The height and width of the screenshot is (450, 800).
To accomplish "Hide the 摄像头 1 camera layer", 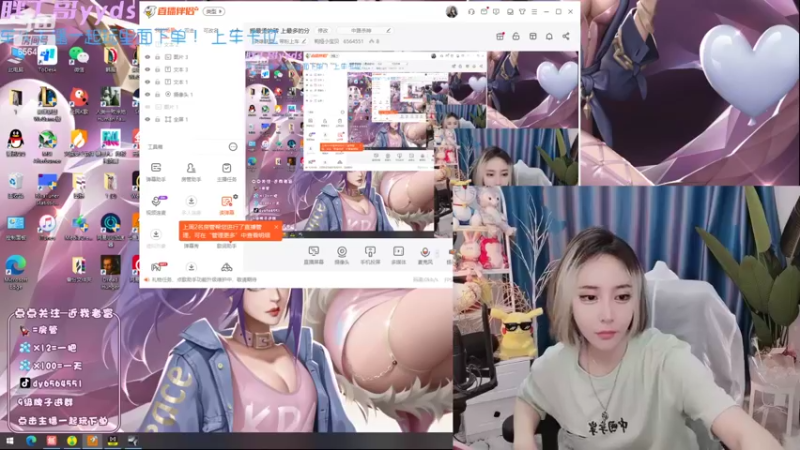I will click(147, 94).
